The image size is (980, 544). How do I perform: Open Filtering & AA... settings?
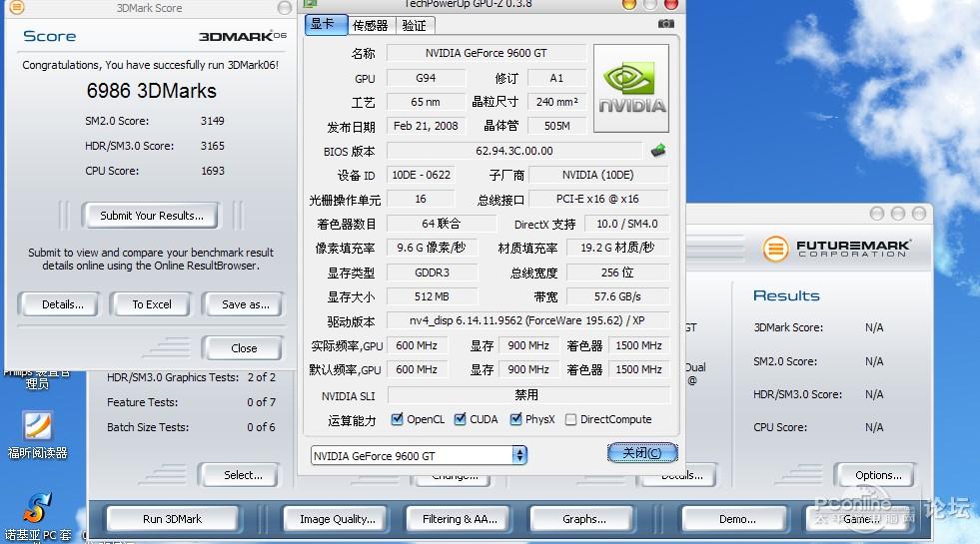click(460, 519)
